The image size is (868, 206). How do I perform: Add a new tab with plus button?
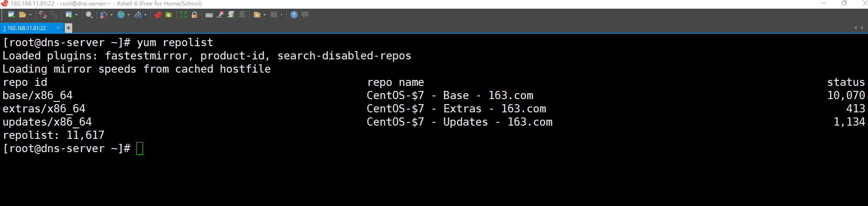tap(68, 28)
